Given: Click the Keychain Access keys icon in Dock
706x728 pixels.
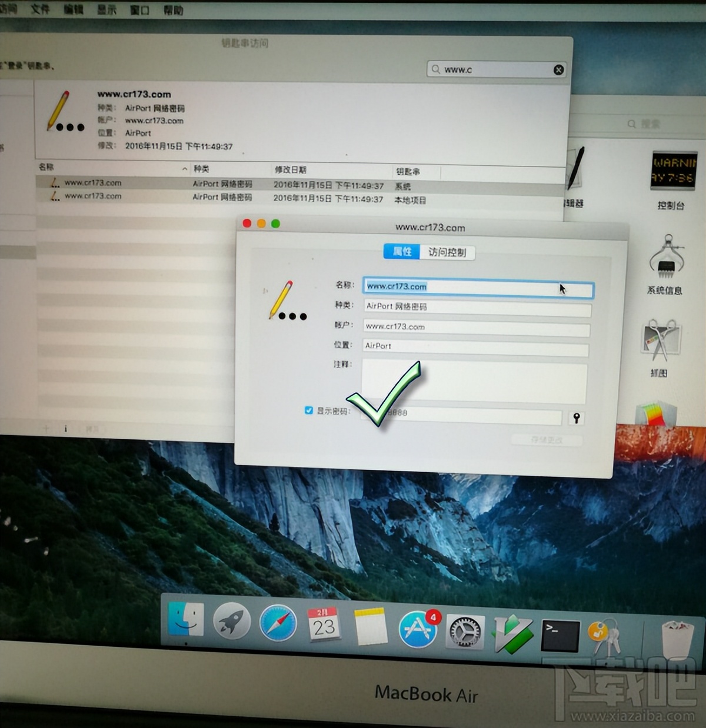Looking at the screenshot, I should tap(604, 636).
